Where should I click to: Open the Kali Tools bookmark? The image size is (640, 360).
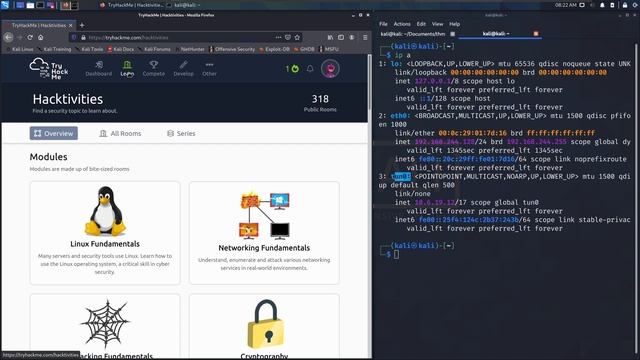[x=89, y=49]
